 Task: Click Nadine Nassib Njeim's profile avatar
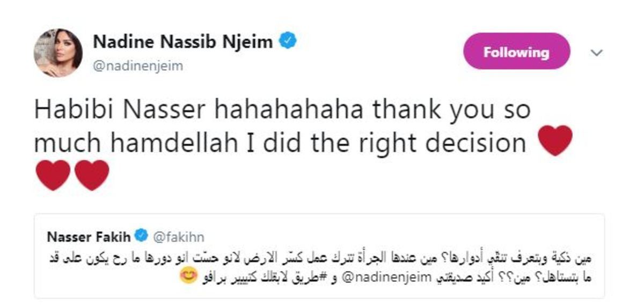point(58,53)
